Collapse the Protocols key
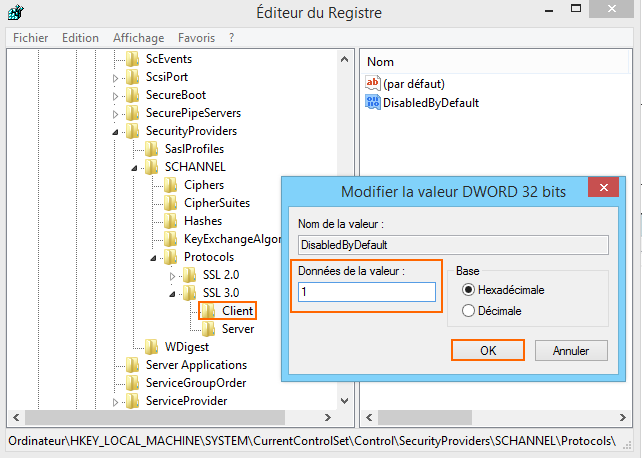Image resolution: width=642 pixels, height=458 pixels. tap(153, 258)
